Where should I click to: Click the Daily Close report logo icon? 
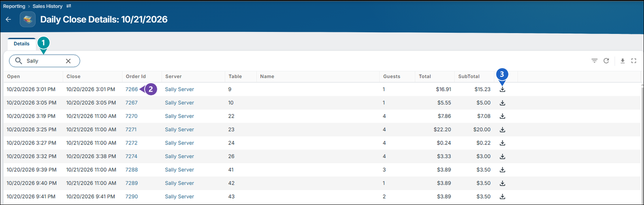pos(28,19)
